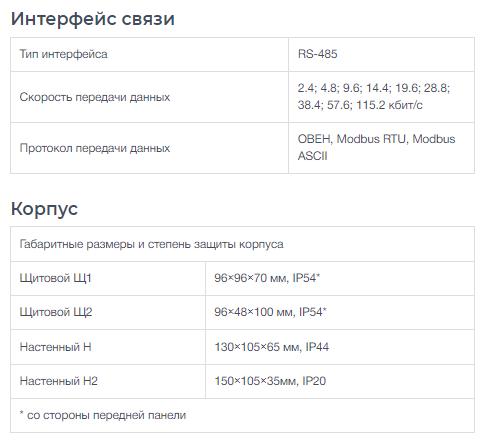
Task: Click the 'Интерфейс связи' heading
Action: click(x=93, y=19)
